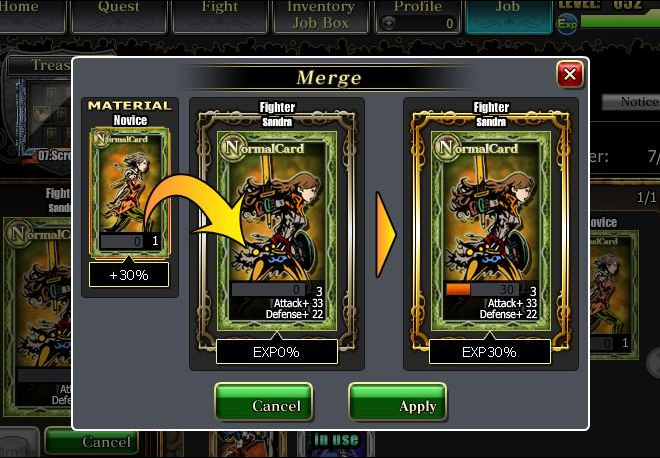
Task: Click Cancel in the Merge dialog
Action: click(x=263, y=402)
